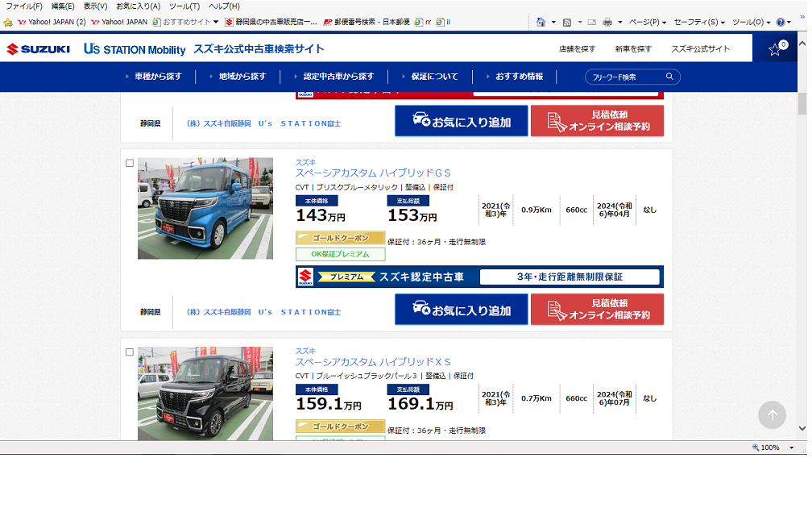This screenshot has width=812, height=508.
Task: Click topmost 見積依頼 オンライン相談予約 button
Action: [x=597, y=121]
